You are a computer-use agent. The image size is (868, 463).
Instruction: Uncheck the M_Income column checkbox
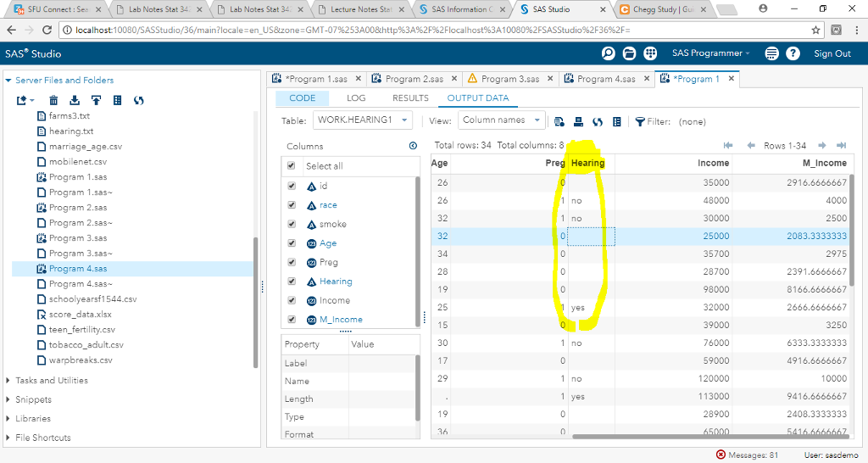pos(292,320)
